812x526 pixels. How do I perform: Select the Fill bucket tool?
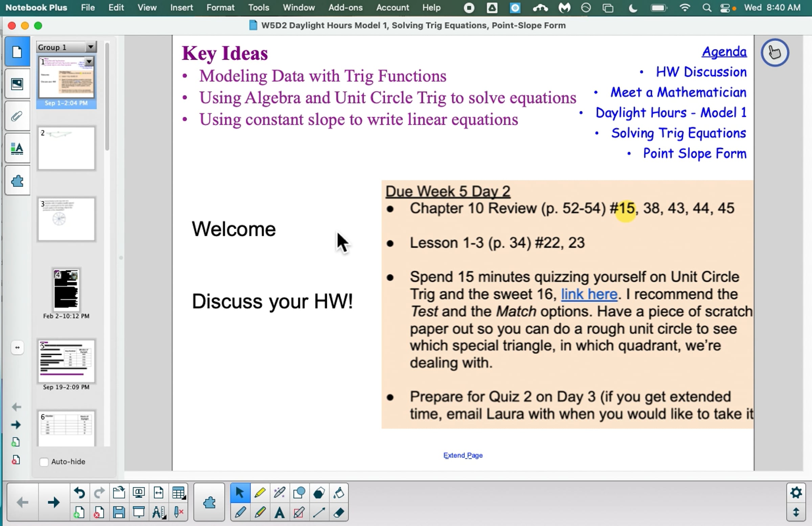pos(338,493)
